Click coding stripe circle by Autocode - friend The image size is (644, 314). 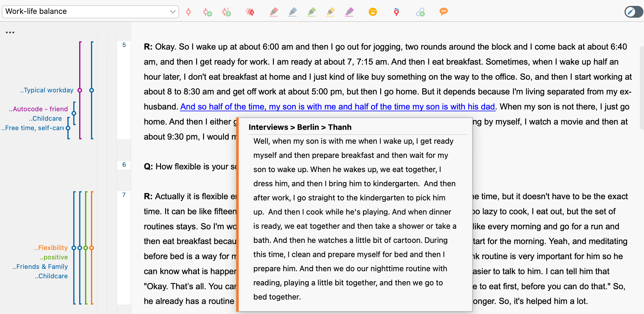pyautogui.click(x=74, y=113)
